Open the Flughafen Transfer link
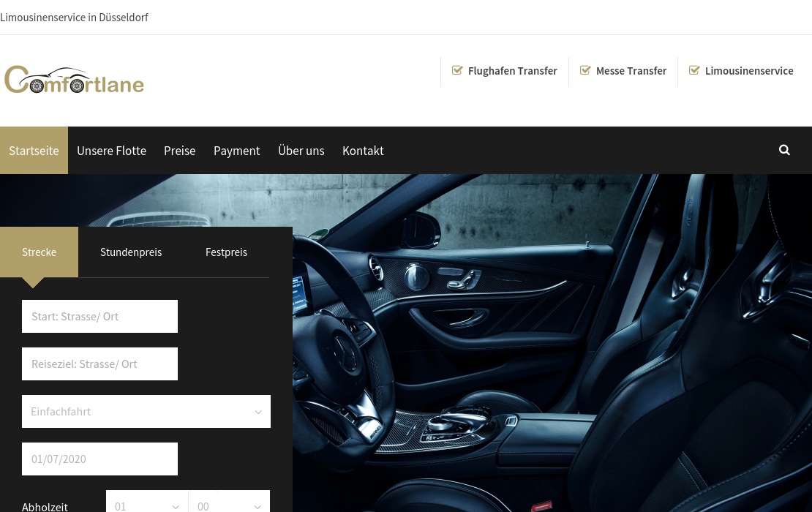812x512 pixels. pyautogui.click(x=512, y=71)
